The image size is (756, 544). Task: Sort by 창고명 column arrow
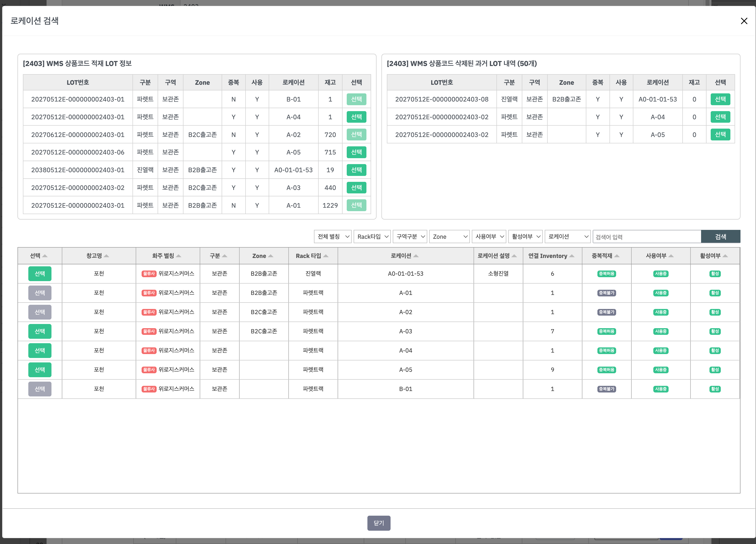click(x=106, y=256)
